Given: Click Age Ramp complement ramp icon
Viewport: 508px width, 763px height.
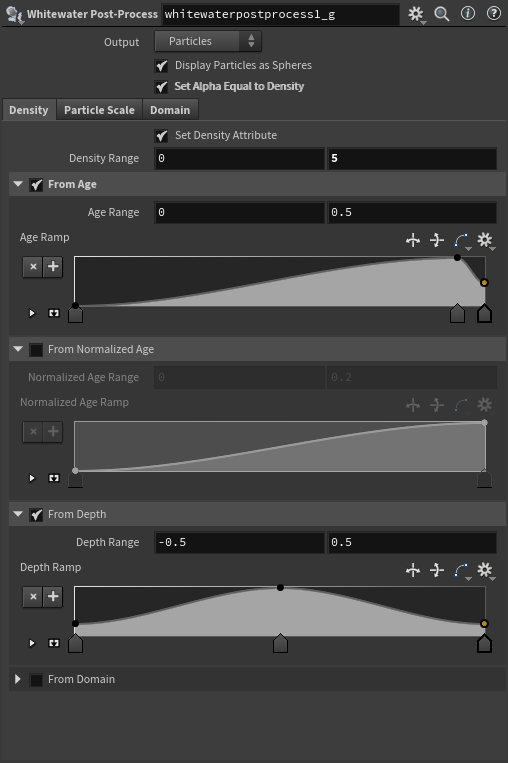Looking at the screenshot, I should pos(437,240).
